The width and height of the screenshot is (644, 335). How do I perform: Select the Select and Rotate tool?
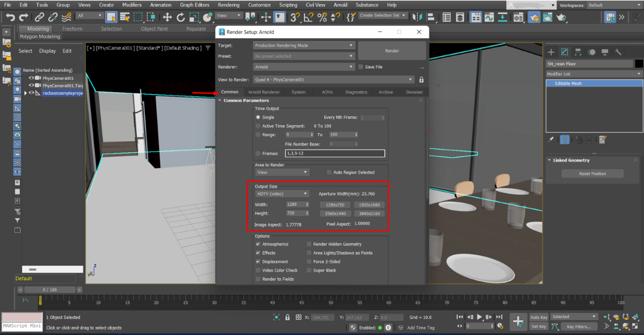point(181,17)
